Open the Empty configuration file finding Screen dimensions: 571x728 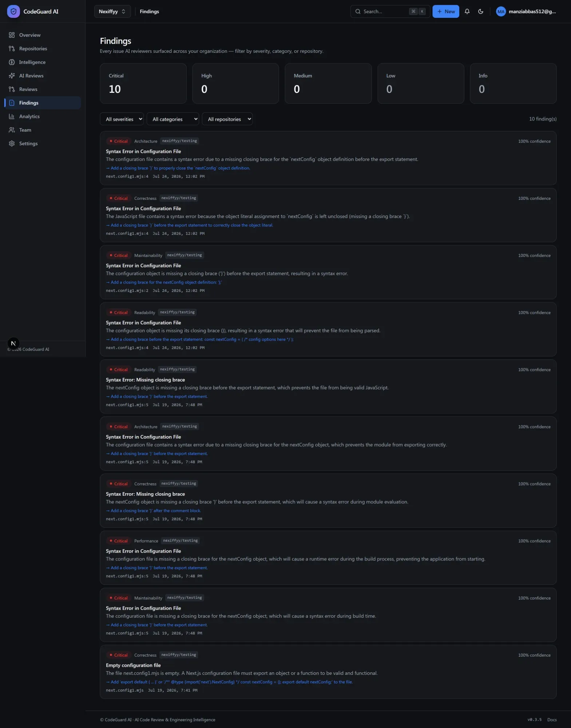[328, 672]
